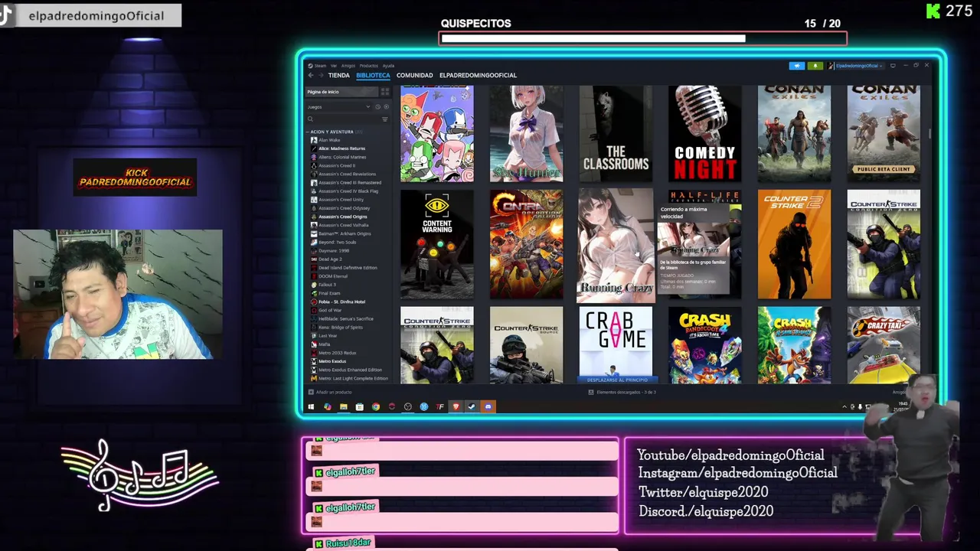This screenshot has height=551, width=980.
Task: Click the library vertical scrollbar thumb
Action: [x=930, y=134]
